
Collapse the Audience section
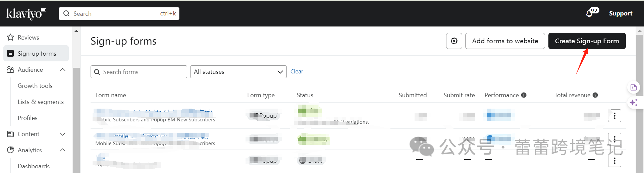[x=62, y=70]
